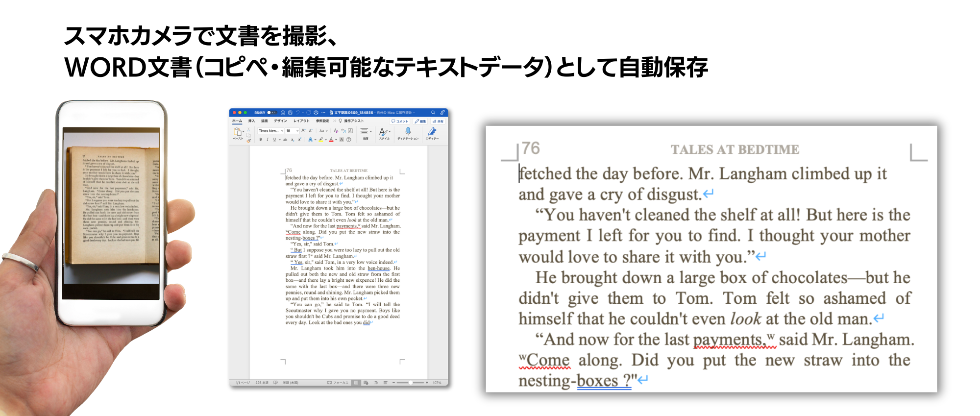
Task: Click the Redo icon
Action: point(309,113)
